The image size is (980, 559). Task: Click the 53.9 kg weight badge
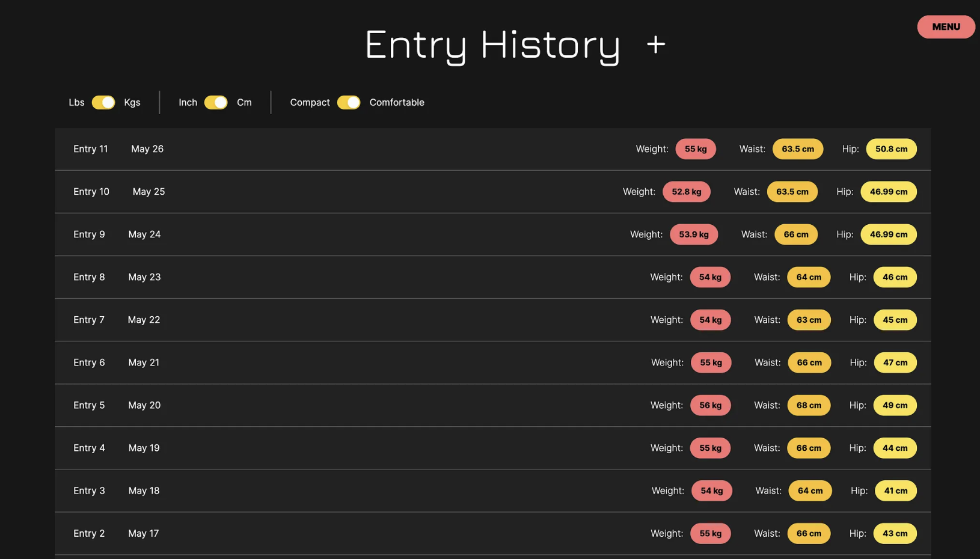[693, 234]
